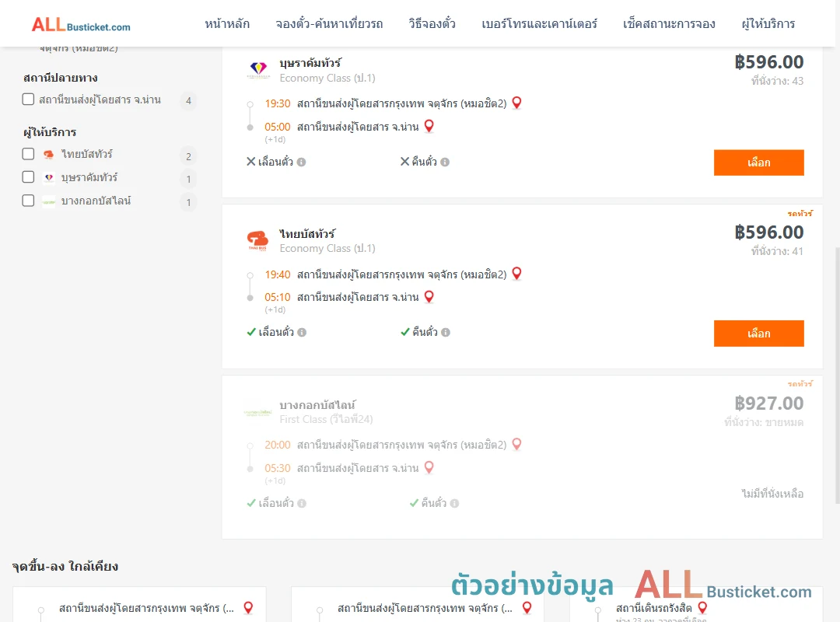Image resolution: width=840 pixels, height=622 pixels.
Task: Go to จองตั๋ว-ค้นหาเที่ยวรถ menu
Action: coord(329,24)
